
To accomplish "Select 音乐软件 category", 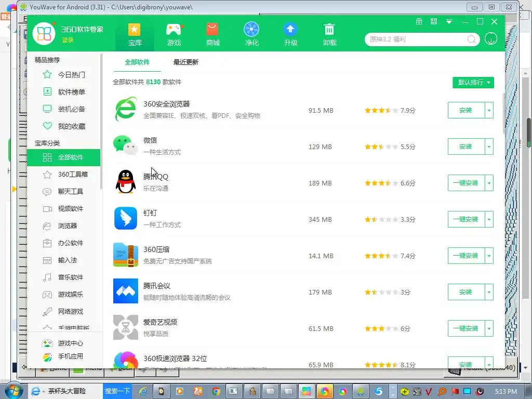I will pyautogui.click(x=64, y=277).
